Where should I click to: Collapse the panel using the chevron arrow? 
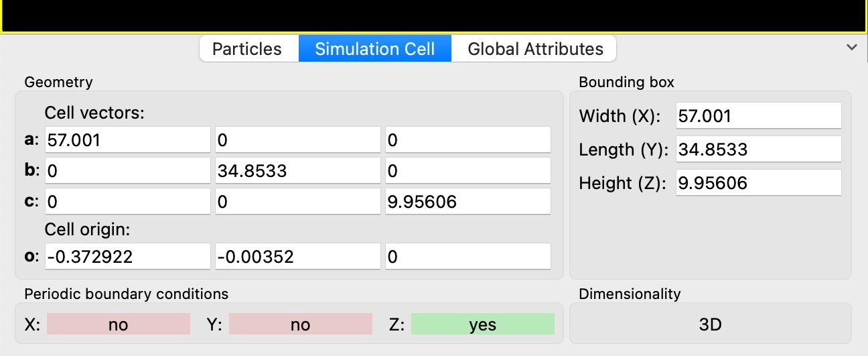852,48
